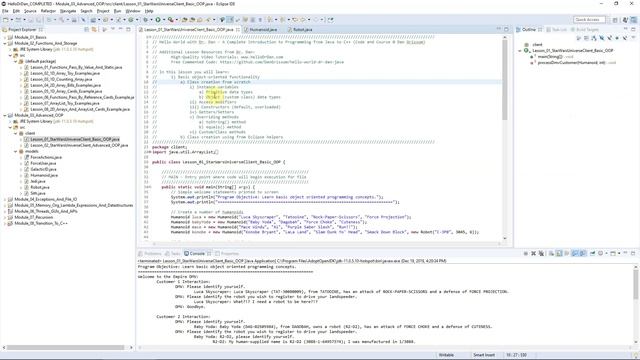Maximize the editor area icon
Screen dimensions: 640x360
(x=506, y=29)
